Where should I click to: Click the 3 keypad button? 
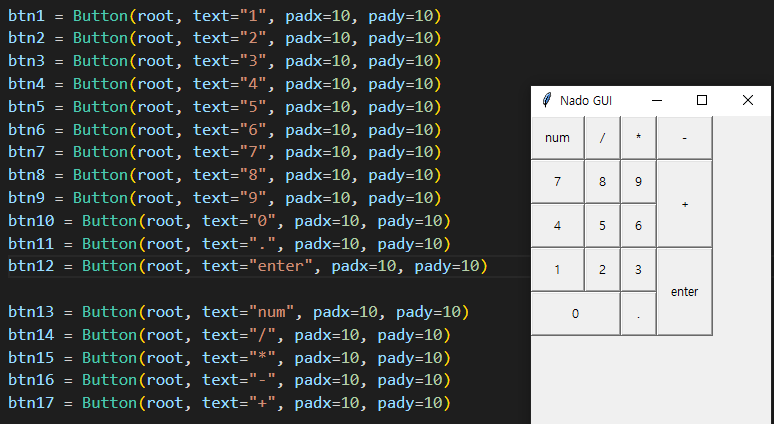(638, 270)
